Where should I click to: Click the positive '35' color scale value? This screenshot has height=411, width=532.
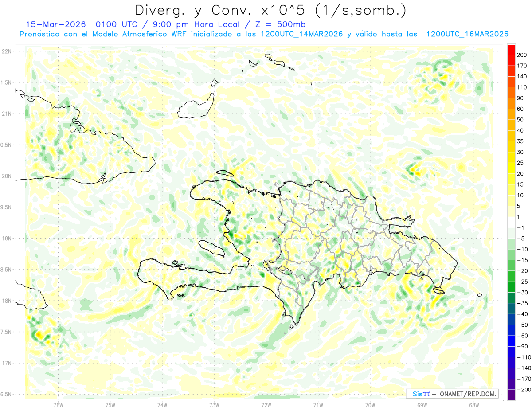click(520, 141)
